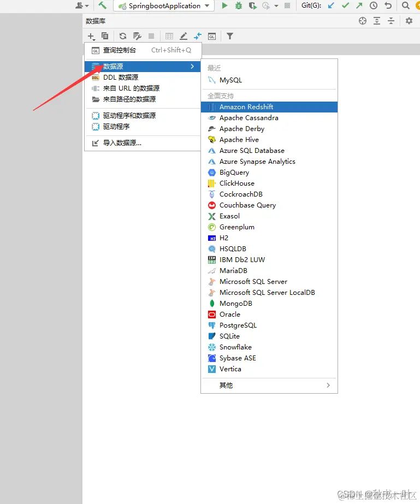
Task: Click the plus New button in database toolbar
Action: pos(91,37)
